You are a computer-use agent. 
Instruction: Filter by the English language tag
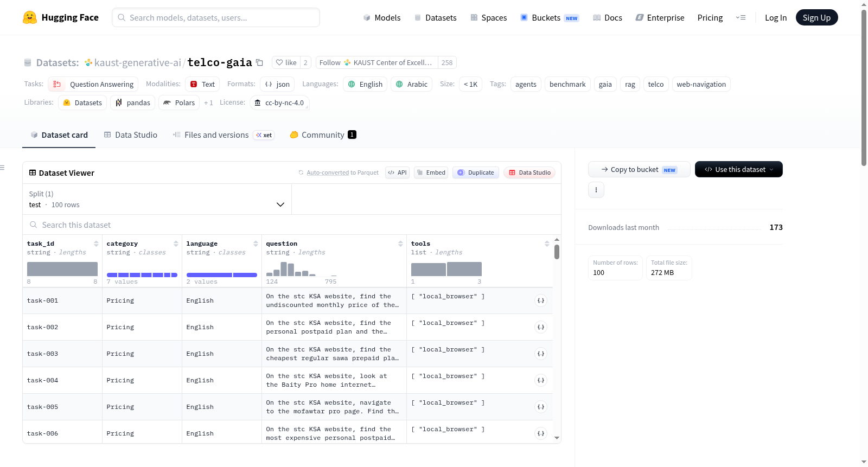pos(365,84)
